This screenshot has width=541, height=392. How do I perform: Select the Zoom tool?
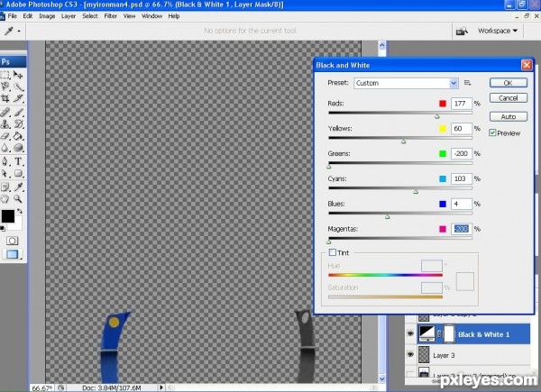(18, 198)
